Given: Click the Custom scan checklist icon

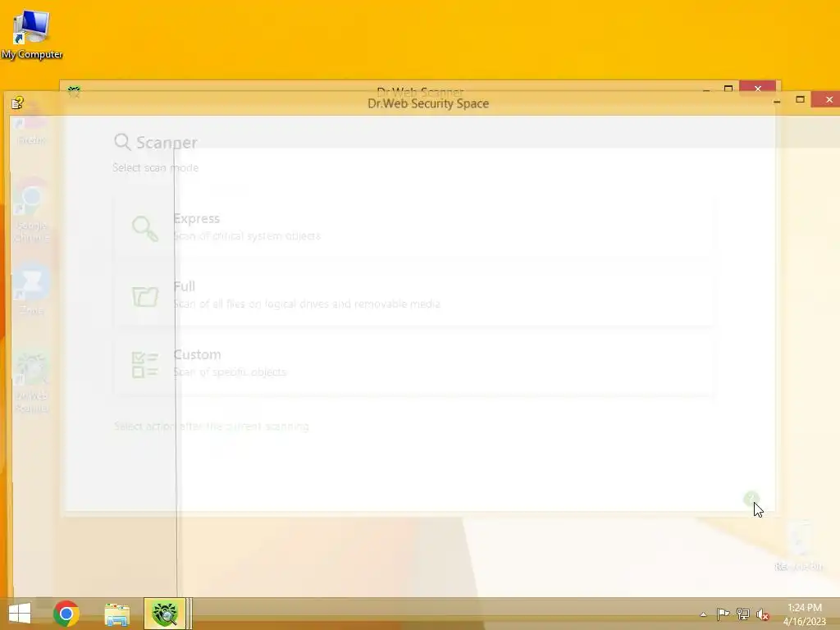Looking at the screenshot, I should click(144, 364).
